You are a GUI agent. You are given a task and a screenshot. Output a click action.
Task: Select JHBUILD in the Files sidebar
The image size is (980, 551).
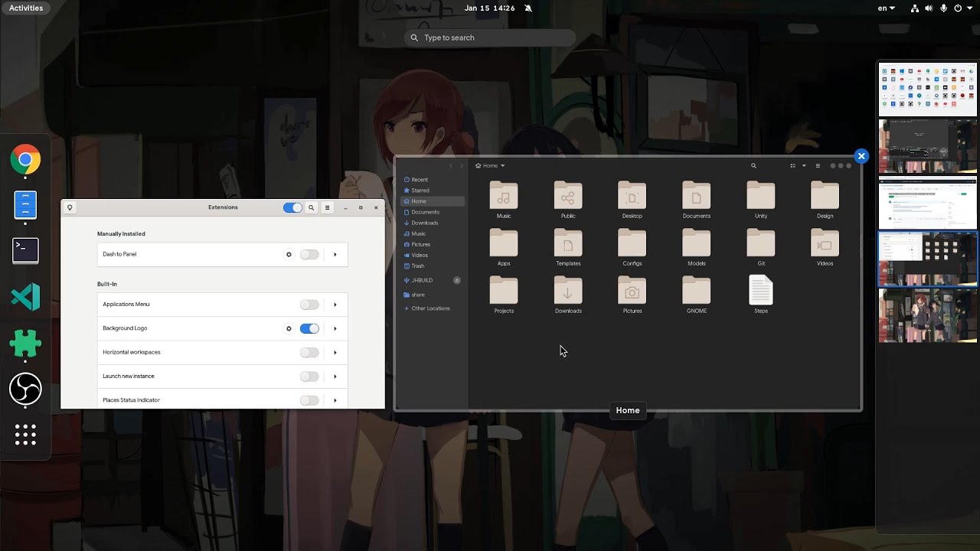point(426,280)
